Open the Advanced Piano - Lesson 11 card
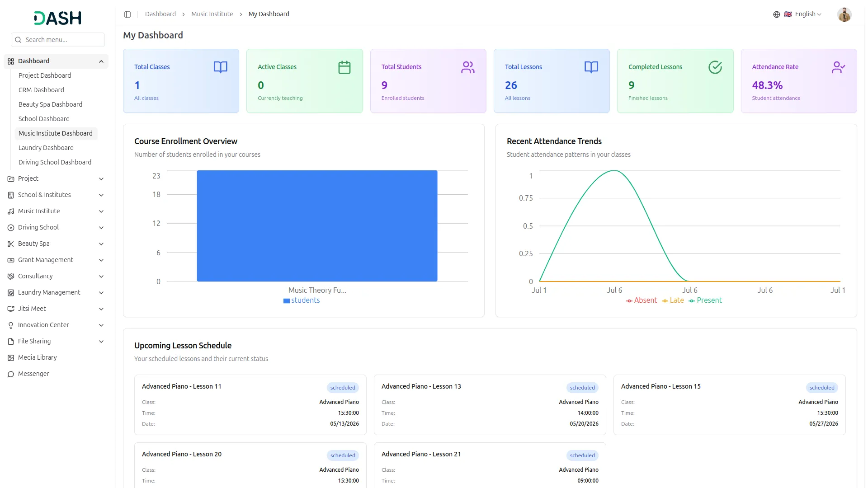This screenshot has height=488, width=868. pos(250,405)
